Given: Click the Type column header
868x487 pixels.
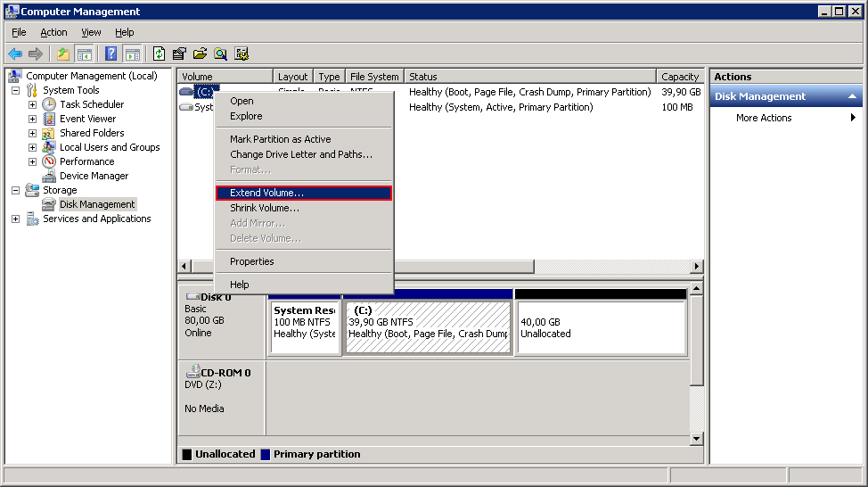Looking at the screenshot, I should (330, 77).
